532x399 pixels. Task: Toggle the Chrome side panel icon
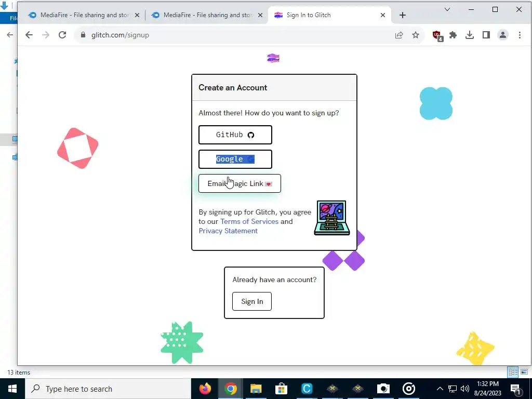486,35
